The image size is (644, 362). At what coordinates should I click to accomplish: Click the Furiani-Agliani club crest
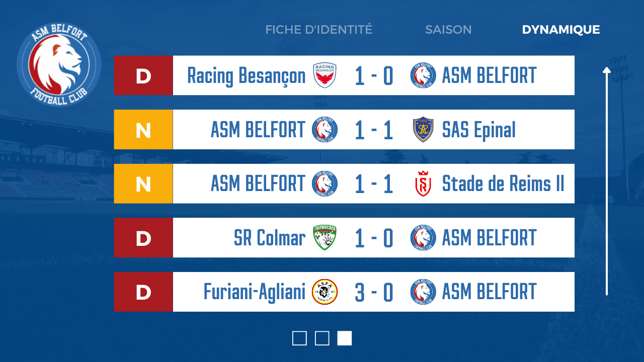click(x=325, y=292)
